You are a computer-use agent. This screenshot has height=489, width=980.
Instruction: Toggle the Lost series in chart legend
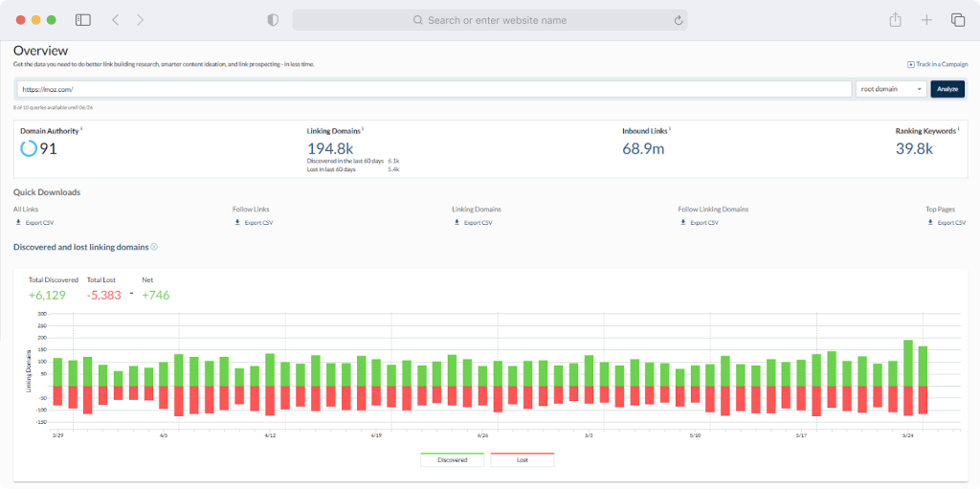pyautogui.click(x=522, y=459)
